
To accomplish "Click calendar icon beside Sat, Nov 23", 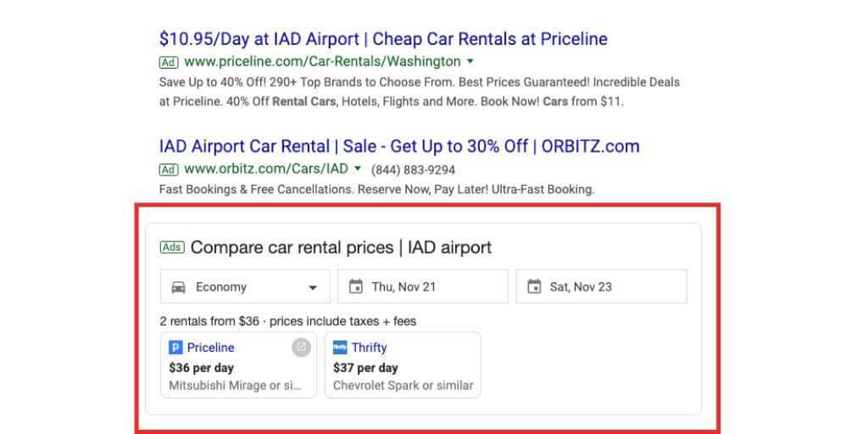I will click(x=534, y=287).
